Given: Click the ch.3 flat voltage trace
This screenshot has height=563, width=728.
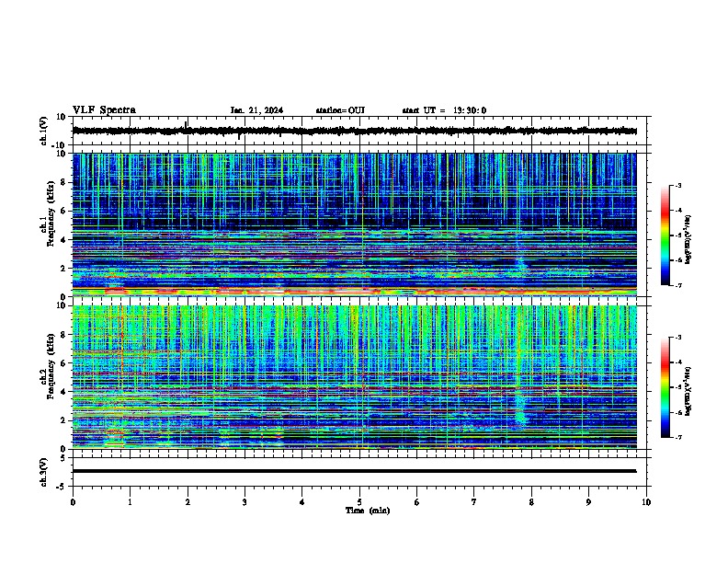Looking at the screenshot, I should tap(354, 471).
